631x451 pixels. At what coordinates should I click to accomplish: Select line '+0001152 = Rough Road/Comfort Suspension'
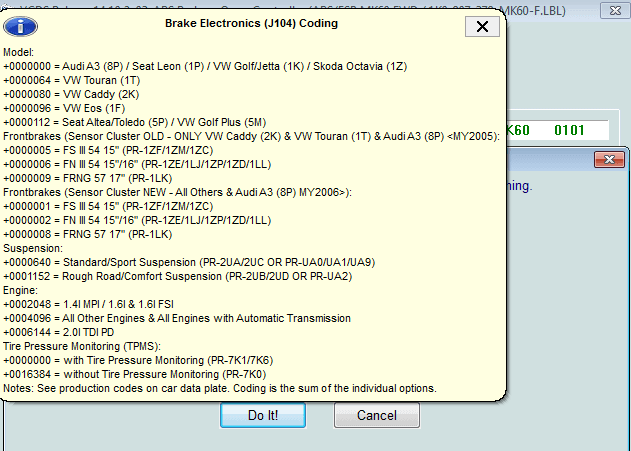click(178, 276)
